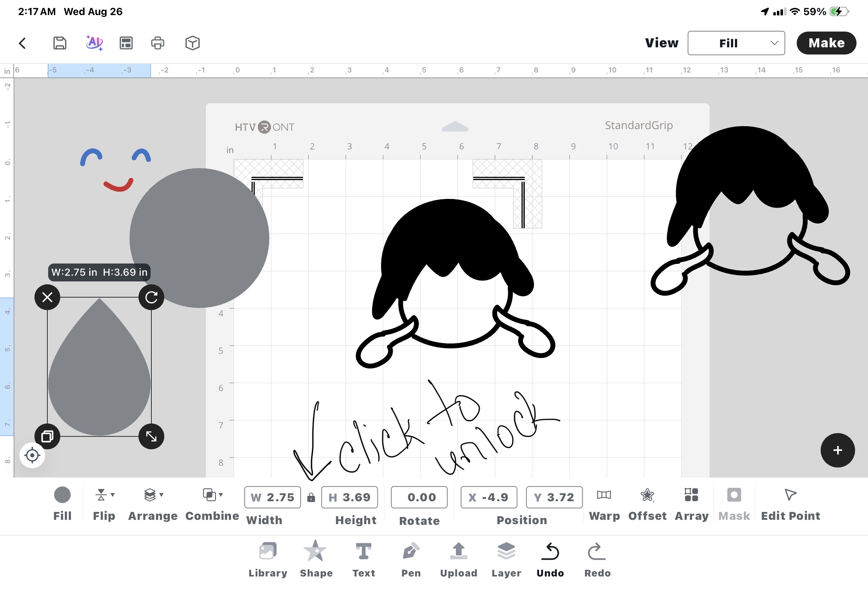This screenshot has height=598, width=868.
Task: Open the Shape tool
Action: [x=316, y=559]
